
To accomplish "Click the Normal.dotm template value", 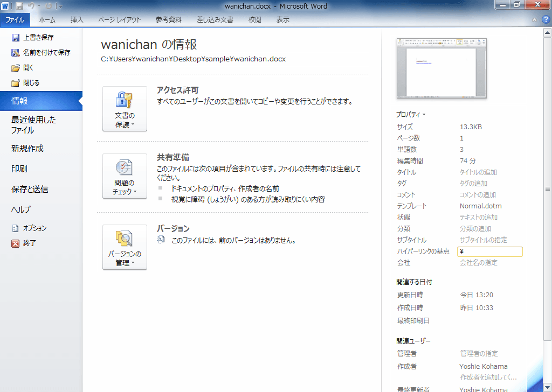I will click(480, 206).
